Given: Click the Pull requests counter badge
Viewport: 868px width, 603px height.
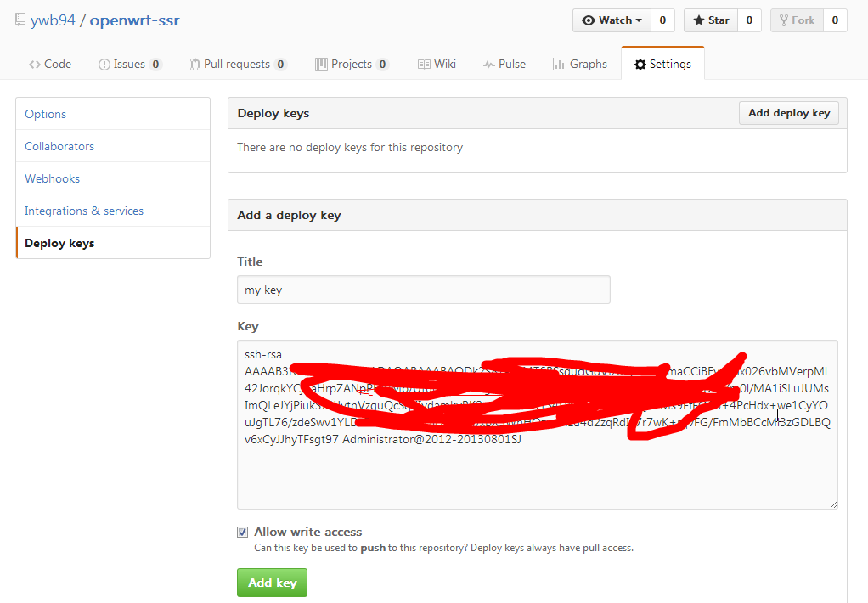Looking at the screenshot, I should tap(280, 65).
